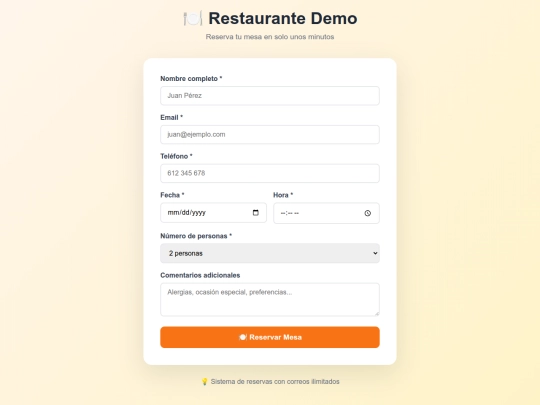
Task: Select the Teléfono input field
Action: coord(270,173)
